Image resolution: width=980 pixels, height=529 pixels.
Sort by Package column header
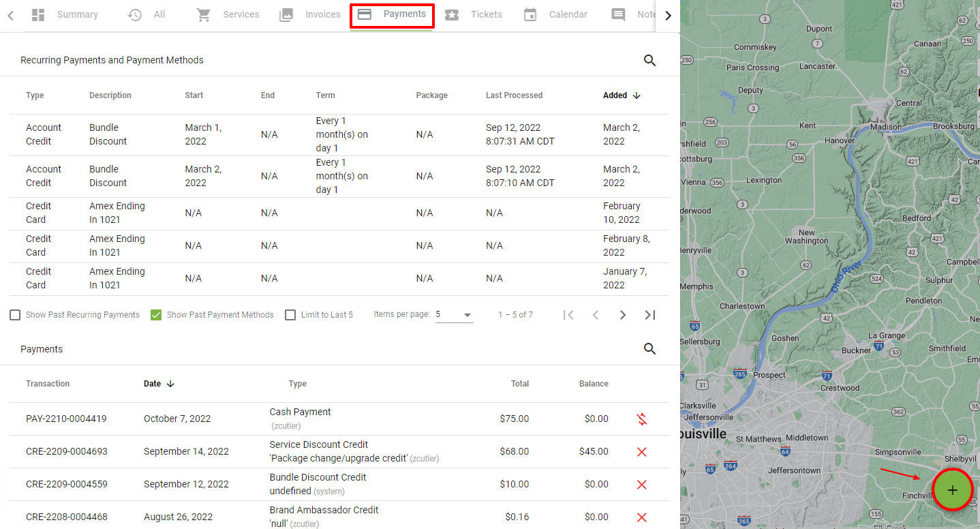click(x=432, y=95)
